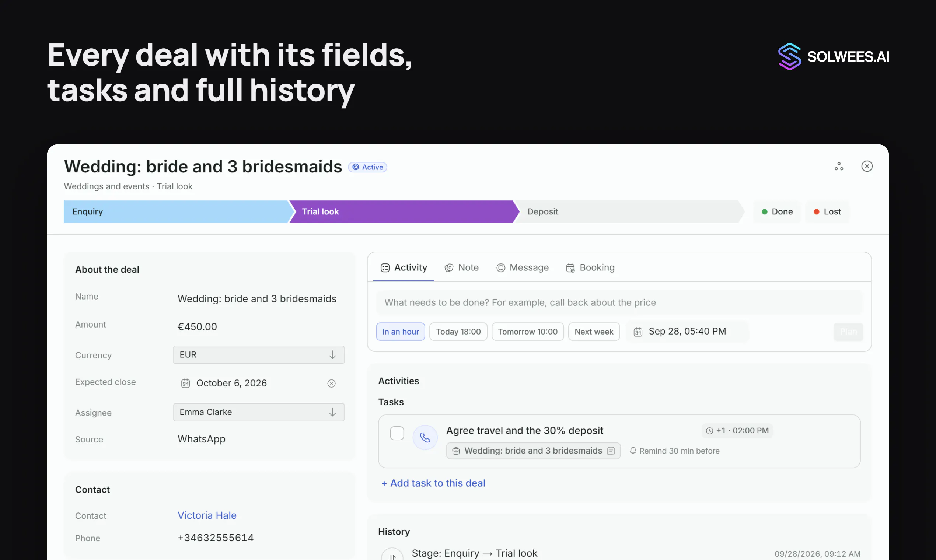This screenshot has height=560, width=936.
Task: Click the SOLWEES.AI logo
Action: tap(833, 57)
